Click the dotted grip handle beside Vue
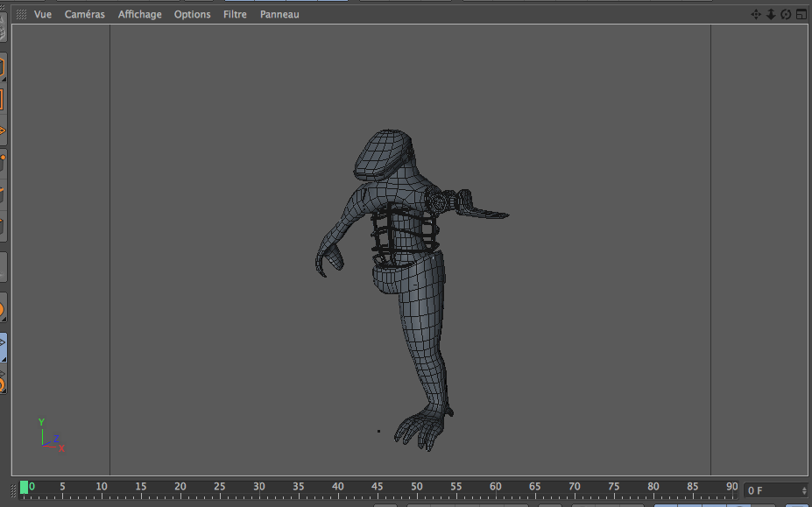Viewport: 812px width, 507px height. click(21, 15)
